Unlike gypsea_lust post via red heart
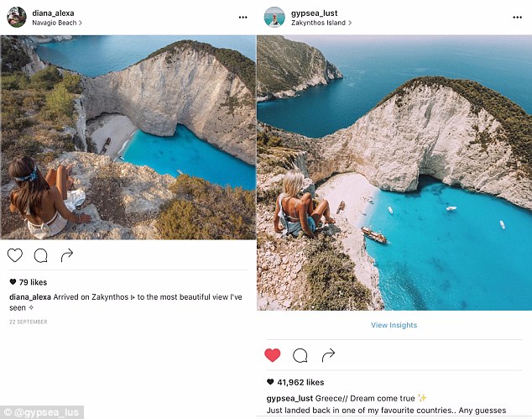 click(x=272, y=355)
